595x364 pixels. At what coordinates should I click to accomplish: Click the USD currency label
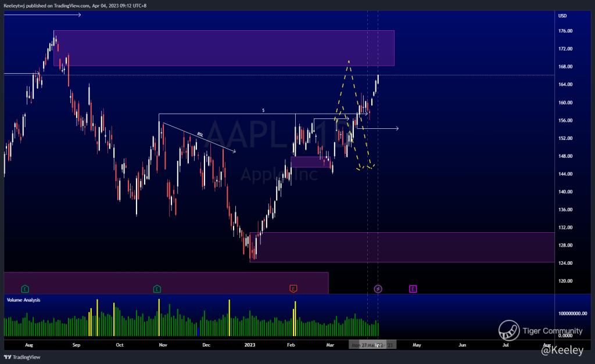[x=562, y=16]
